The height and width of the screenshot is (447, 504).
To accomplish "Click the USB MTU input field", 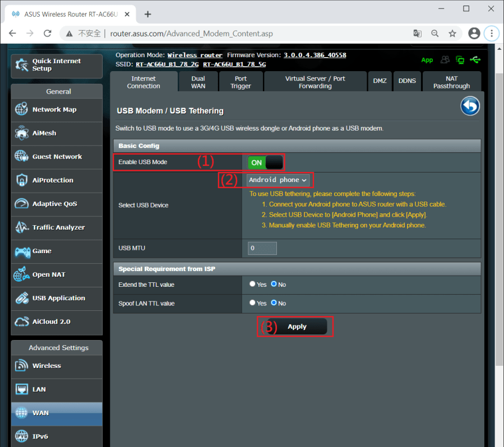I will [262, 248].
